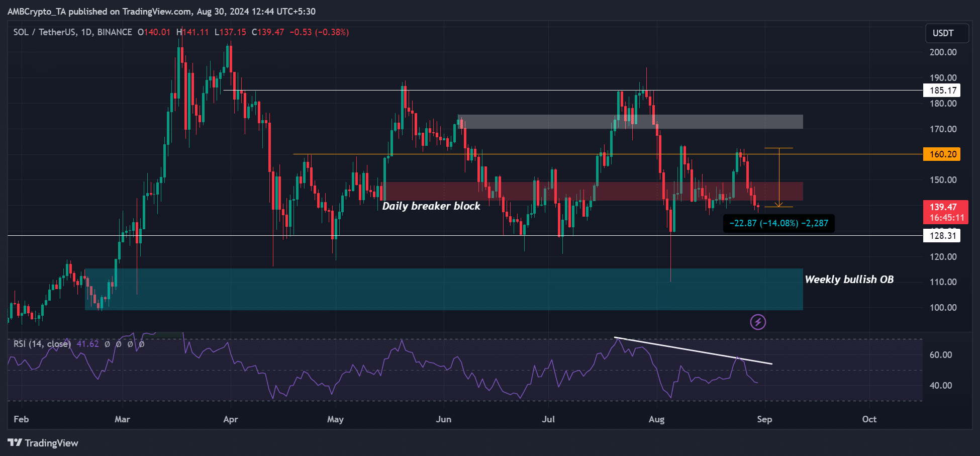Click the May label on time axis
Screen dimensions: 980x456
(x=335, y=419)
